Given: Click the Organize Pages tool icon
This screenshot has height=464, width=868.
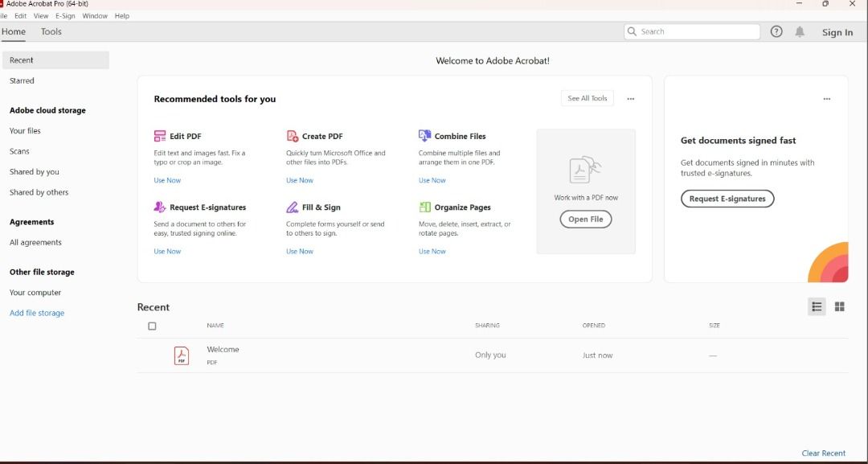Looking at the screenshot, I should (424, 207).
